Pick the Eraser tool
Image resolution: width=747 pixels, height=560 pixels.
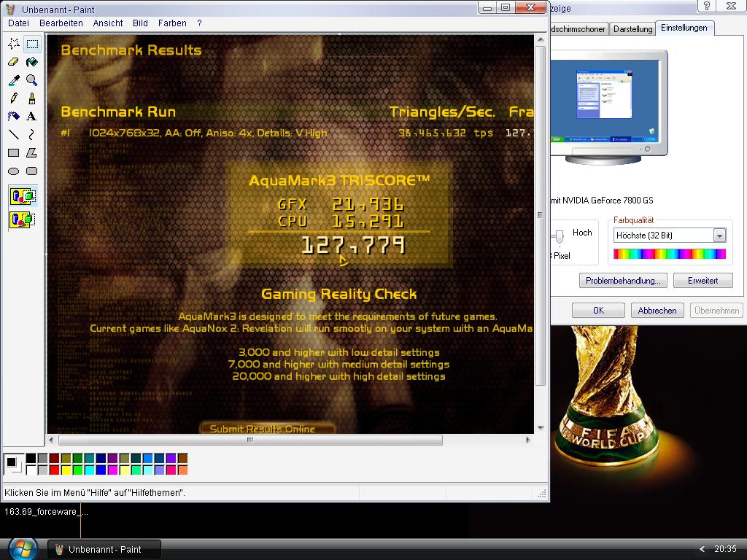pos(14,63)
